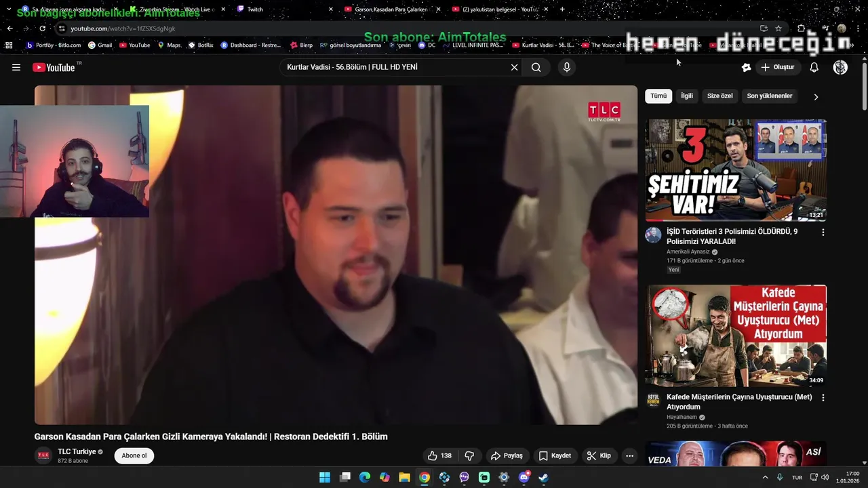868x488 pixels.
Task: Save video using Kaydet button
Action: click(x=555, y=455)
